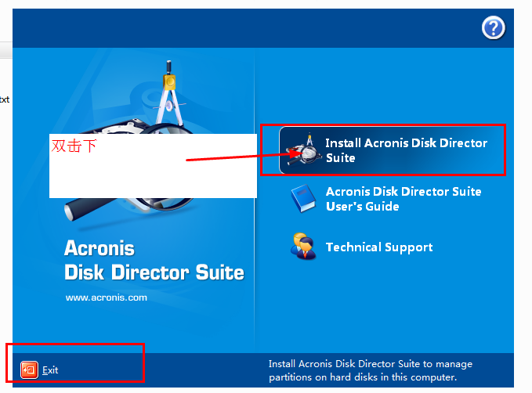
Task: Click the Technical Support people icon
Action: [x=303, y=247]
